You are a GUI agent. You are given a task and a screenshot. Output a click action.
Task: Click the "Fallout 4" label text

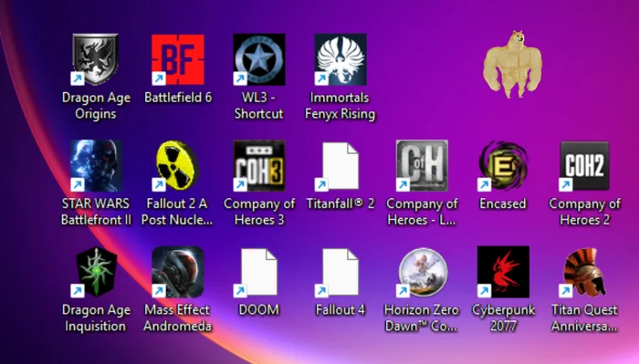(x=340, y=310)
